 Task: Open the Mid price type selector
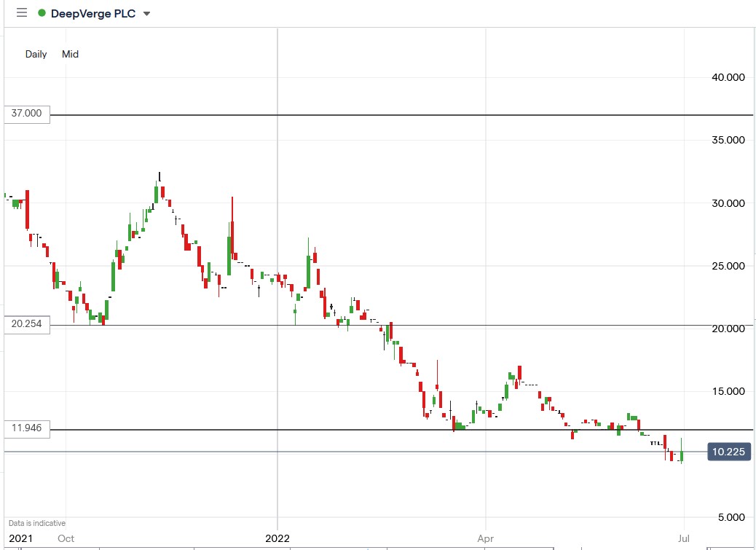point(70,54)
